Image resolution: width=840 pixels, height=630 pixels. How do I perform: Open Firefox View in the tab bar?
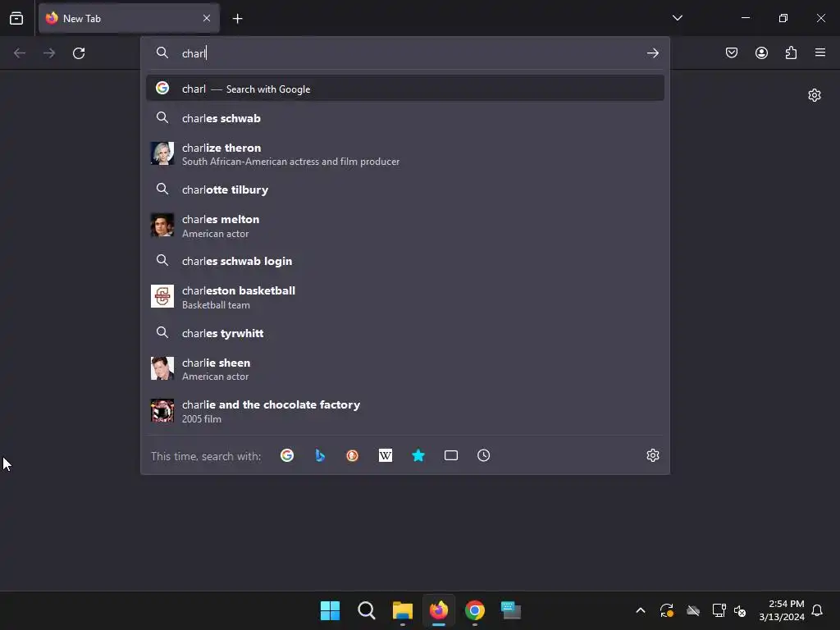(x=16, y=18)
